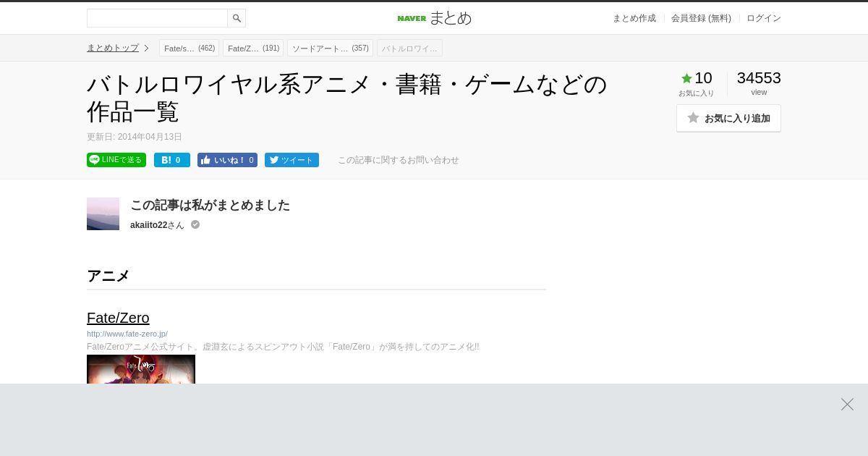This screenshot has height=456, width=868.
Task: Click the Fate/Zeroアニメ公式サイト description text
Action: coord(283,347)
